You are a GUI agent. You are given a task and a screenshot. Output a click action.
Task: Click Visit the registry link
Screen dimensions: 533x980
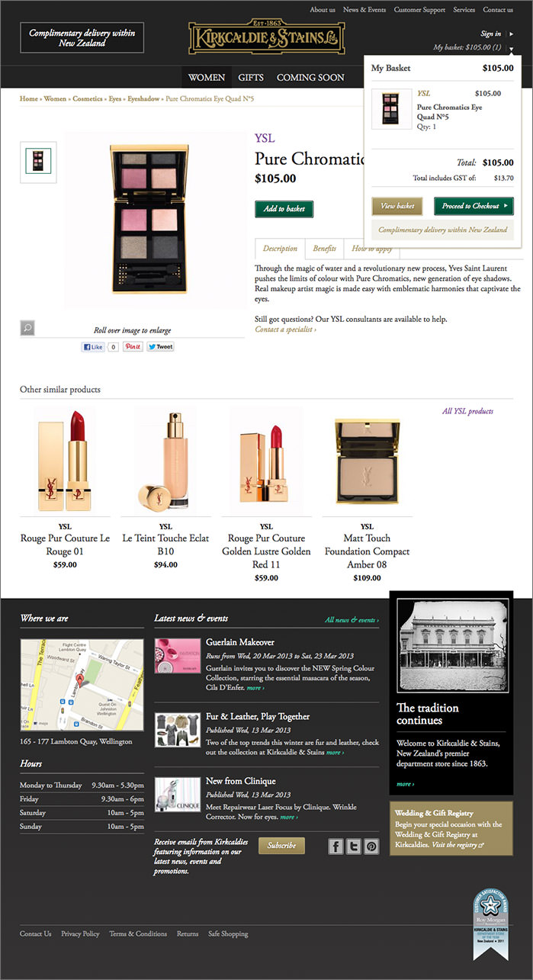(x=458, y=845)
